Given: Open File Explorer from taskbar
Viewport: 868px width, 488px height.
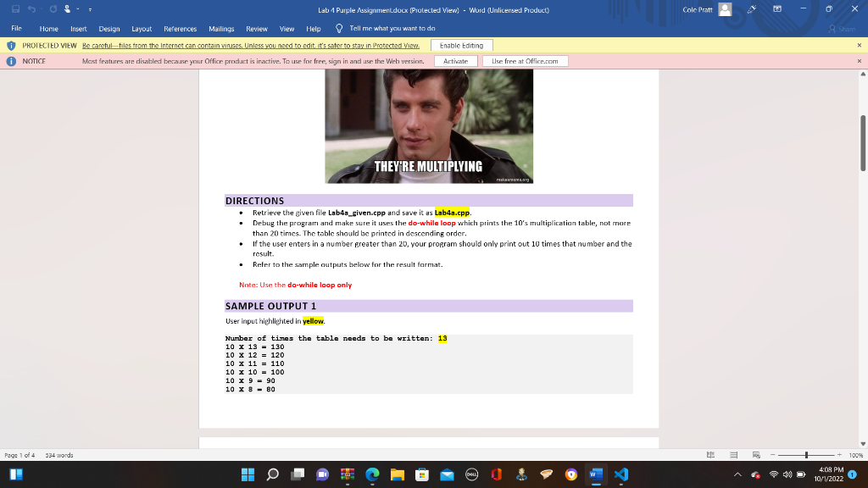Looking at the screenshot, I should point(398,474).
